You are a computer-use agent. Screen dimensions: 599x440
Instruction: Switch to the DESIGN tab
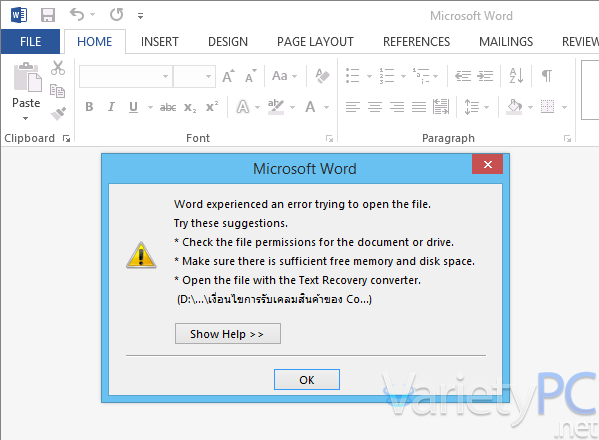click(228, 42)
